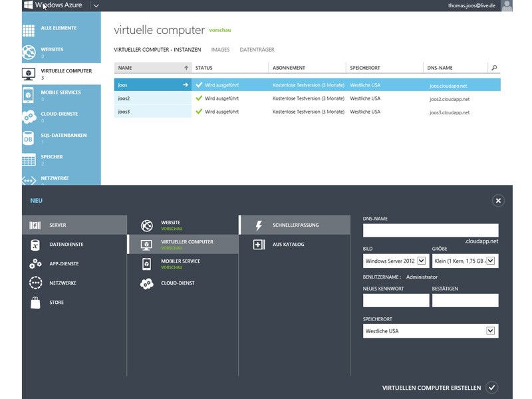This screenshot has height=399, width=532.
Task: Select the joos2 row name
Action: (124, 98)
